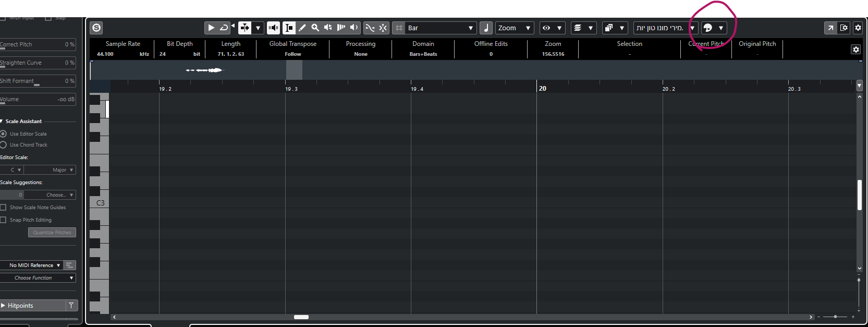Select Use Chord Track radio button
The height and width of the screenshot is (327, 868).
click(4, 145)
